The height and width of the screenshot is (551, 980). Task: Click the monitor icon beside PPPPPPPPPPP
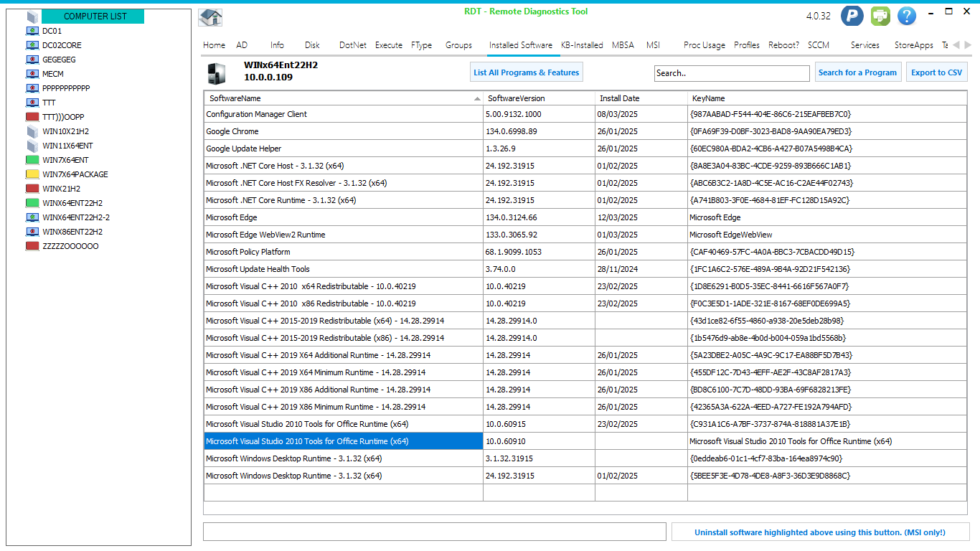(32, 88)
